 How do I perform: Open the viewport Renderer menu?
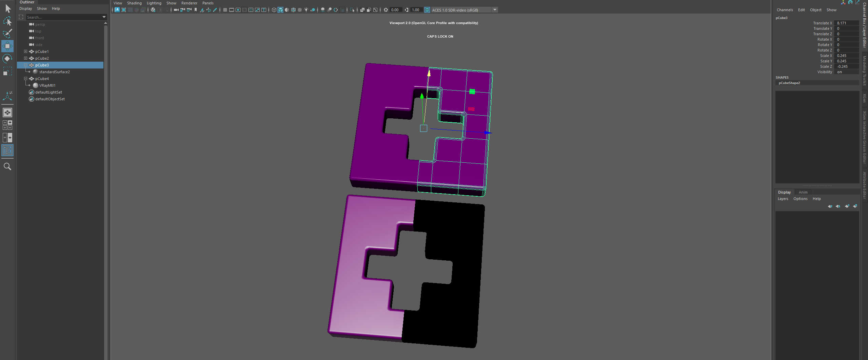[x=189, y=3]
